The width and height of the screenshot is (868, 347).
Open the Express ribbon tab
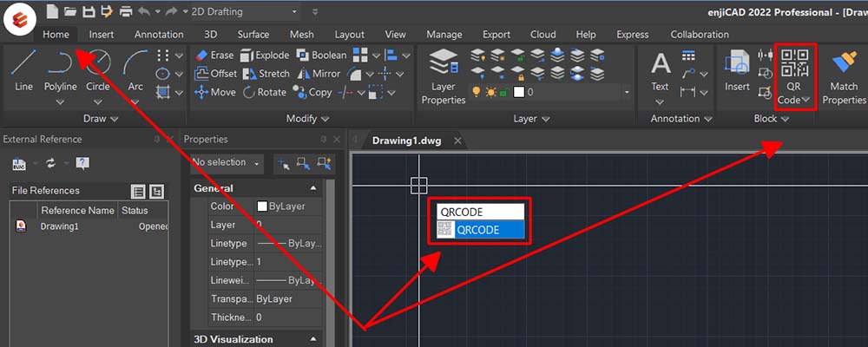click(632, 35)
